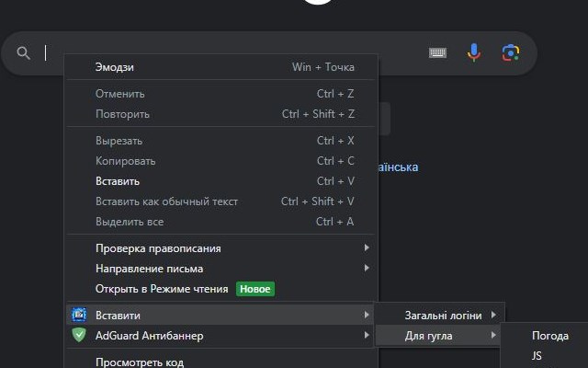
Task: Select Эмодзи from the context menu
Action: click(115, 67)
